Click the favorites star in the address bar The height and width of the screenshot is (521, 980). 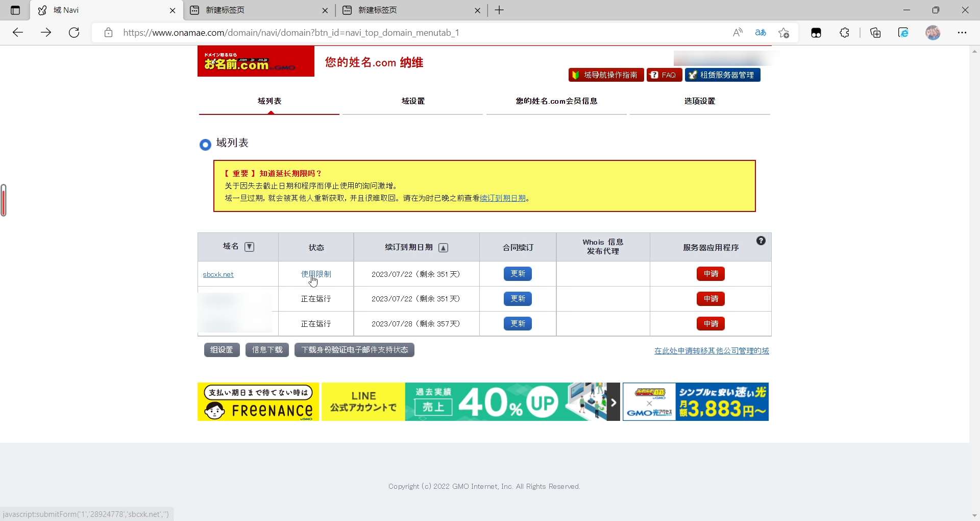784,33
